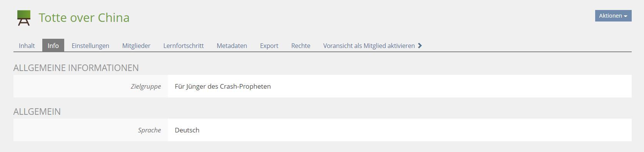This screenshot has height=152, width=644.
Task: Click the Allgemein section heading
Action: tap(37, 112)
